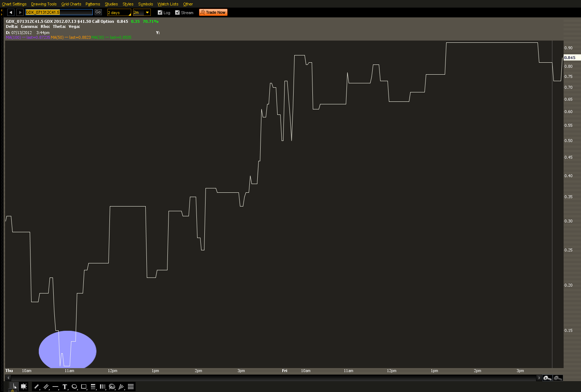
Task: Open the Chart Settings menu
Action: coord(14,4)
